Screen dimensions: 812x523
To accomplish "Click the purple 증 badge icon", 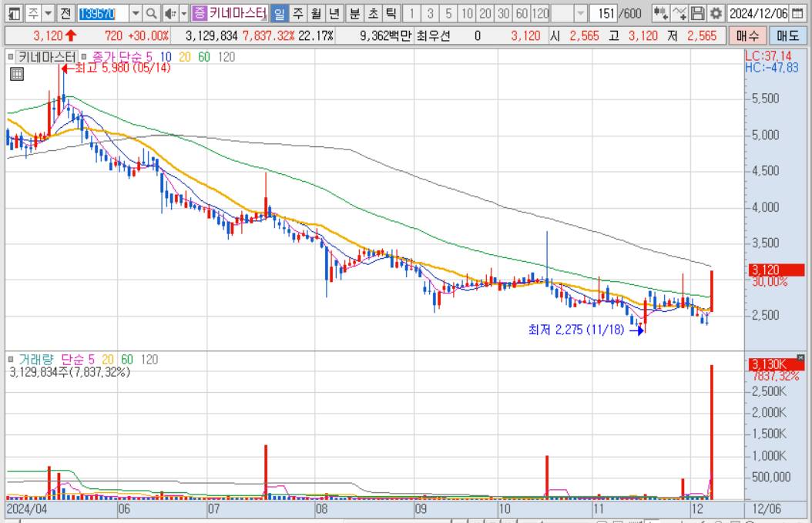I will tap(199, 13).
